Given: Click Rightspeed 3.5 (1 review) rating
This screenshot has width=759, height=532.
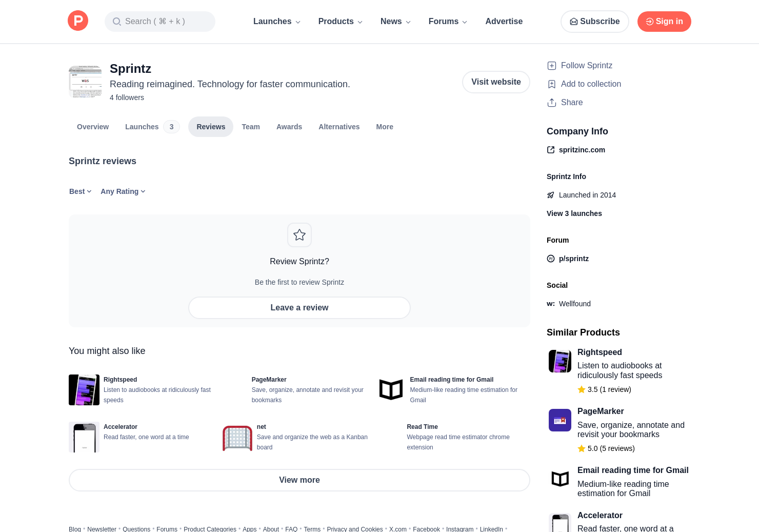Looking at the screenshot, I should pos(605,389).
